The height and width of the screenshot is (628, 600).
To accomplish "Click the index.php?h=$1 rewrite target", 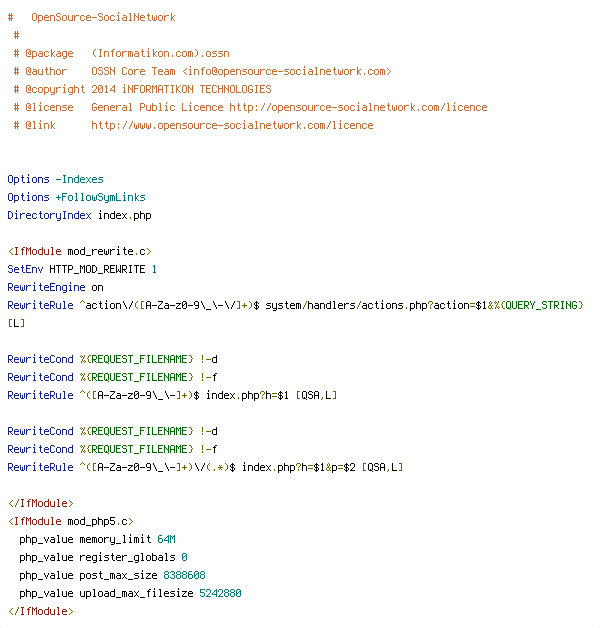I will (x=247, y=395).
